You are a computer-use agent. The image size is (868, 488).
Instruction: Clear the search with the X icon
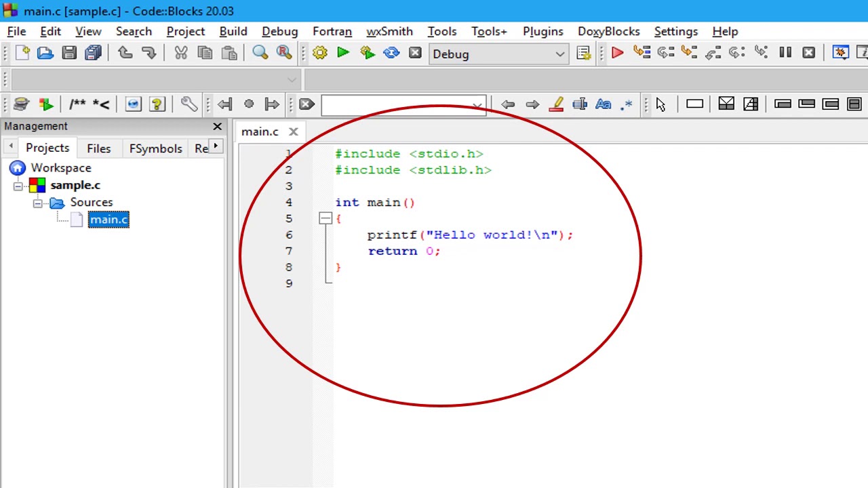(x=307, y=104)
